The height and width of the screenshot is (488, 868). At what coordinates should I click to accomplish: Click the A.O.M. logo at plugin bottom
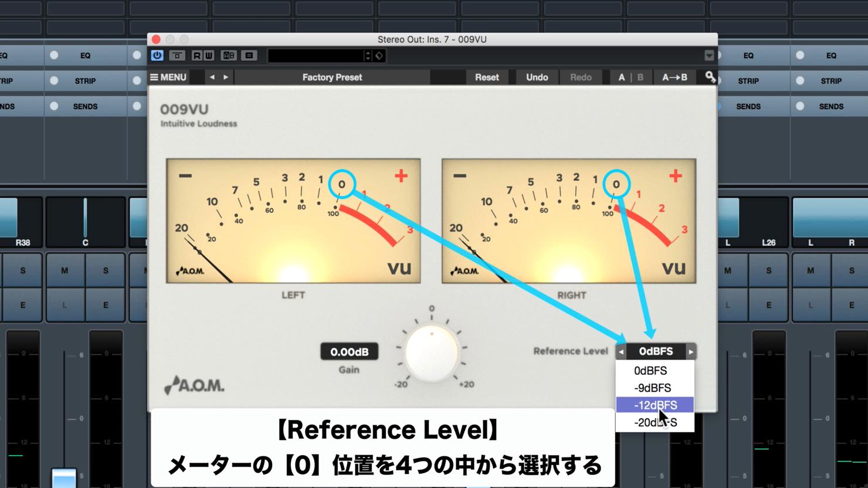click(194, 385)
